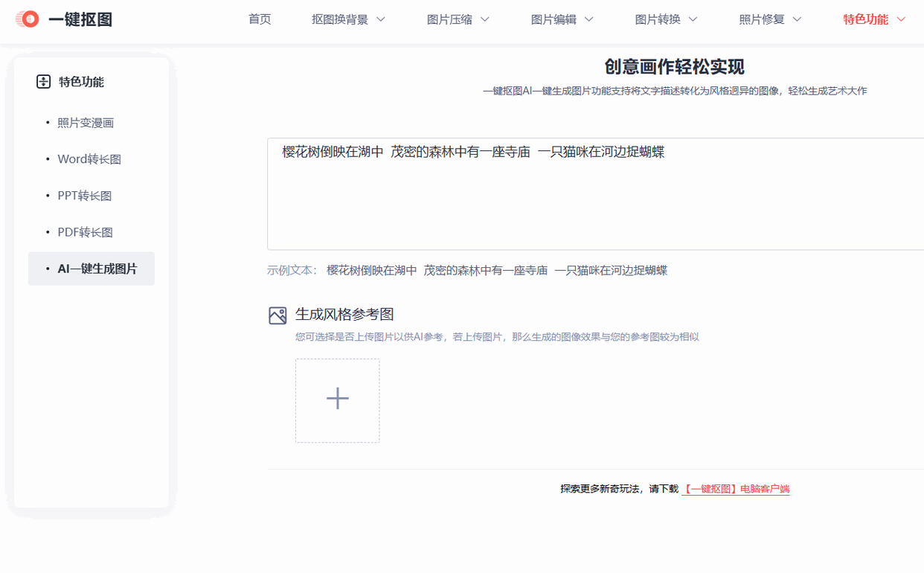Image resolution: width=924 pixels, height=573 pixels.
Task: Select PPT转长图 in the sidebar
Action: click(85, 196)
